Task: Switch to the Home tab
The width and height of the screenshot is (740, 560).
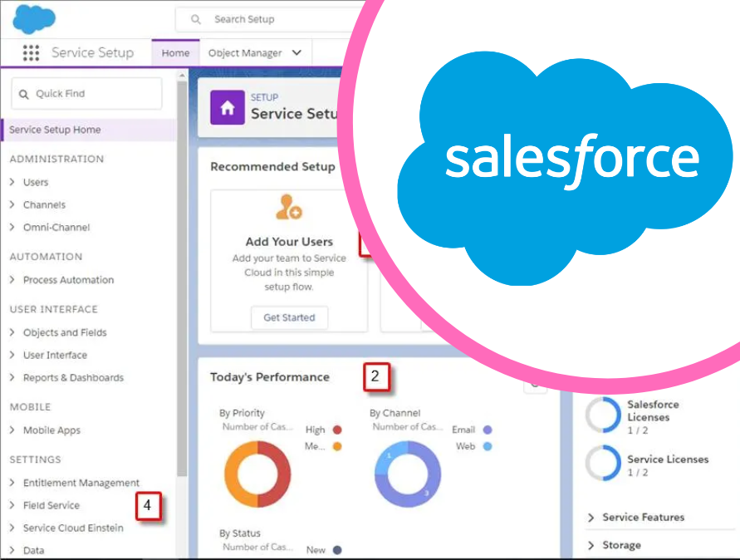Action: click(175, 53)
